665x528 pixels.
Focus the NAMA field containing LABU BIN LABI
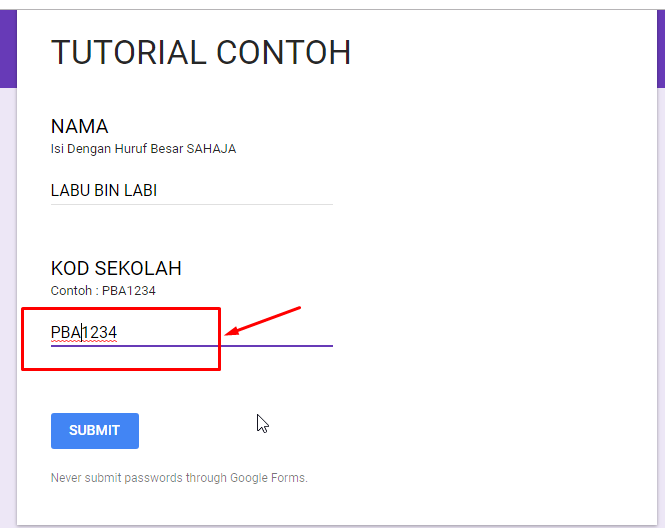[x=190, y=190]
